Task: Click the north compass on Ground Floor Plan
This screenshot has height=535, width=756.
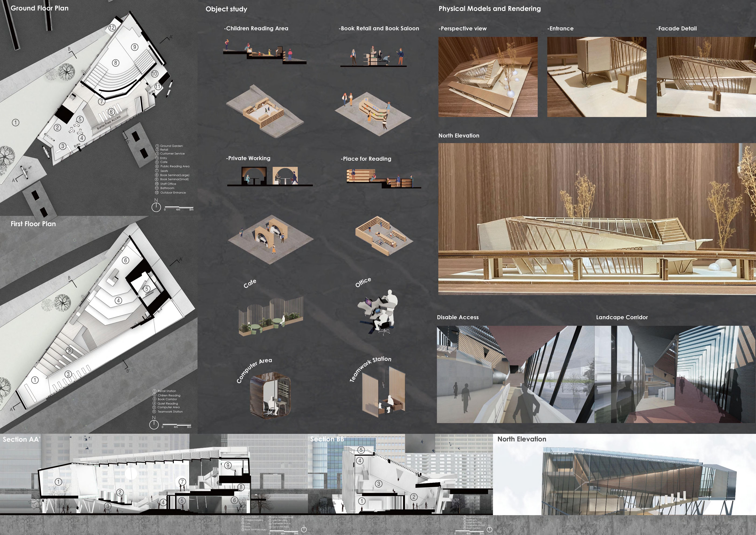Action: [x=156, y=207]
